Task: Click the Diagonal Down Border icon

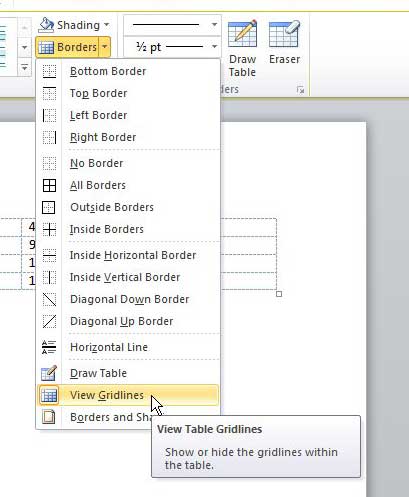Action: 49,299
